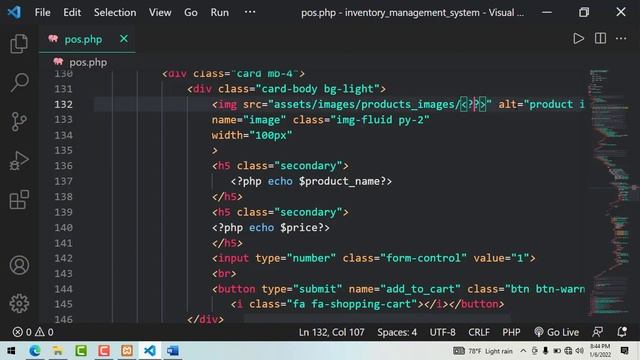Click the line number 136 gutter
The width and height of the screenshot is (640, 360).
(63, 166)
